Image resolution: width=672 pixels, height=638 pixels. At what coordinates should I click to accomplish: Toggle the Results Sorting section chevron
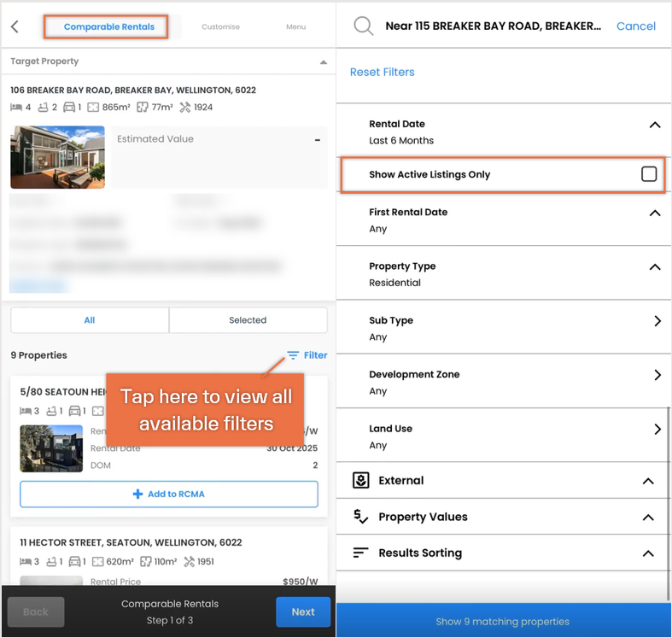point(648,553)
